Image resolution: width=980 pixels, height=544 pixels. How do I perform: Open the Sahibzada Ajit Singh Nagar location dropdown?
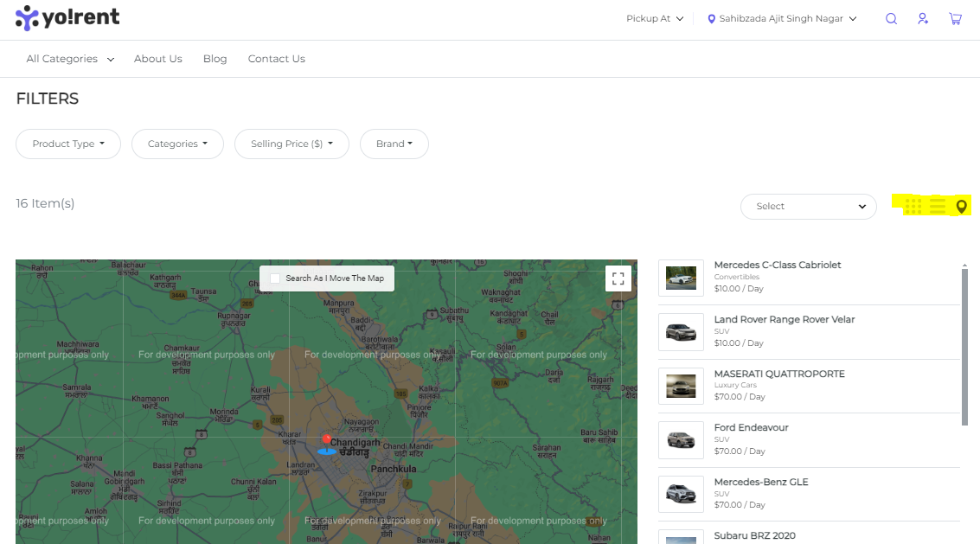coord(782,19)
